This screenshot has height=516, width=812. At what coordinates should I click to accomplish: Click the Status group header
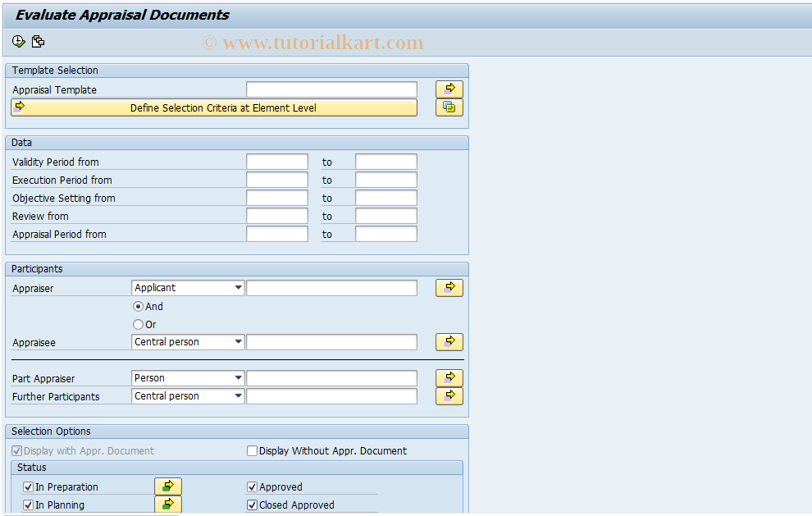[237, 468]
